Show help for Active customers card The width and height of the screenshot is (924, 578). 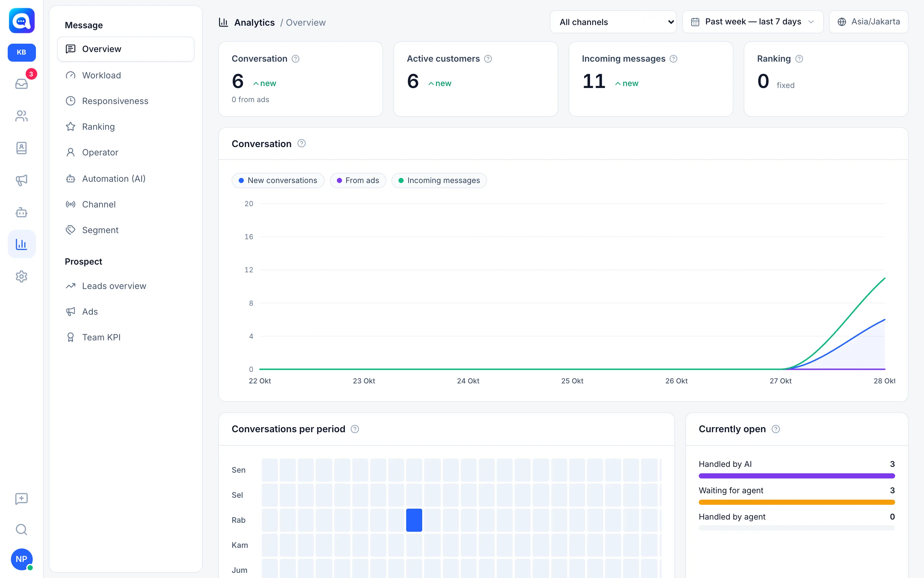click(488, 59)
